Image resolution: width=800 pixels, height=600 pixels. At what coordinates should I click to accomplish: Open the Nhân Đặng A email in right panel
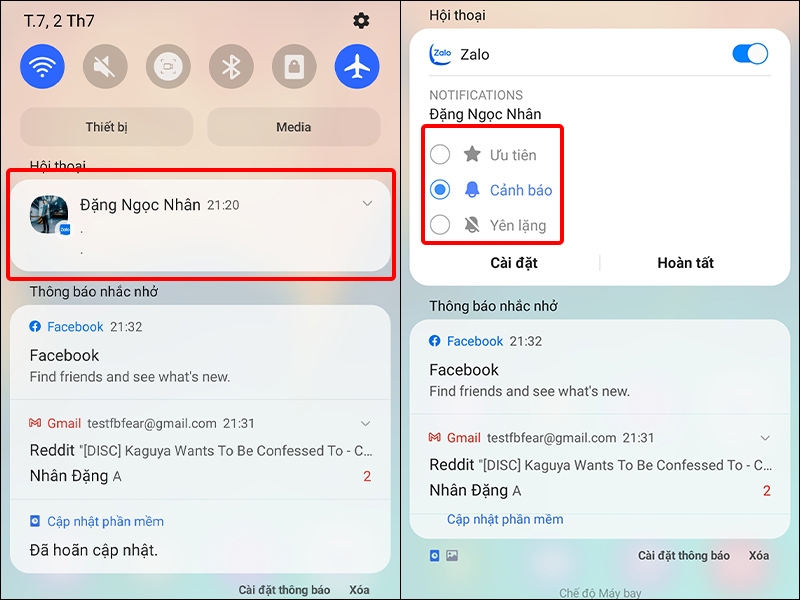click(x=475, y=490)
